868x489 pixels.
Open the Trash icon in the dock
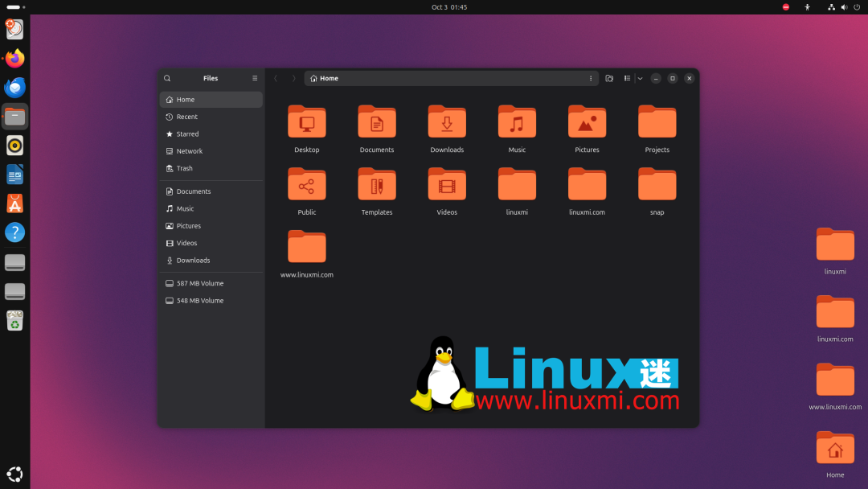(15, 321)
